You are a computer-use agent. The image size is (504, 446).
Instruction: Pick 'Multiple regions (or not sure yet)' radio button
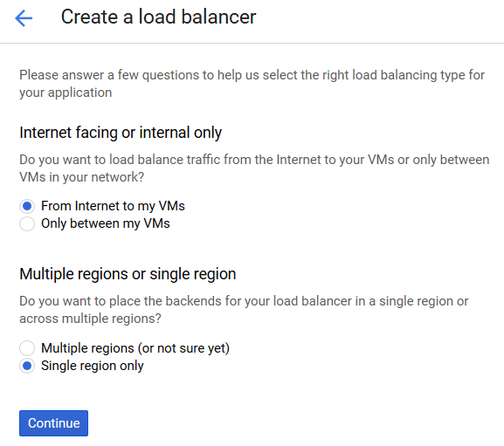click(x=27, y=348)
